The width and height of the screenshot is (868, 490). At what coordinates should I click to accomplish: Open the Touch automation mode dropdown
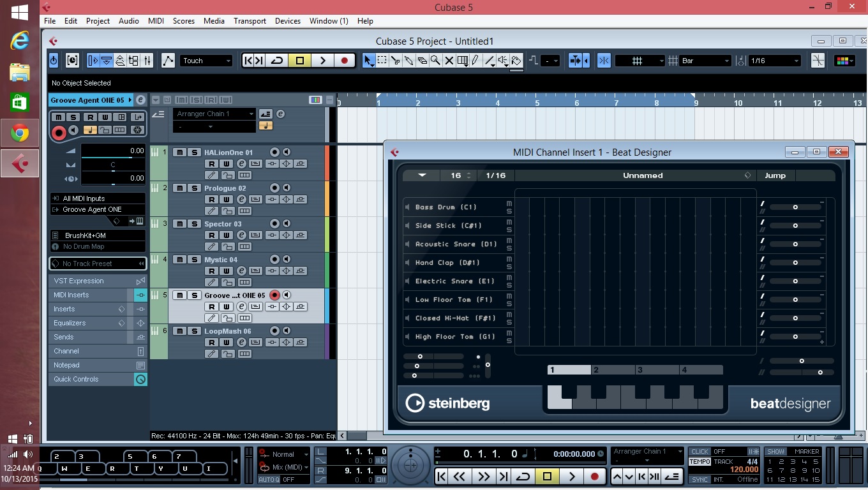[206, 61]
